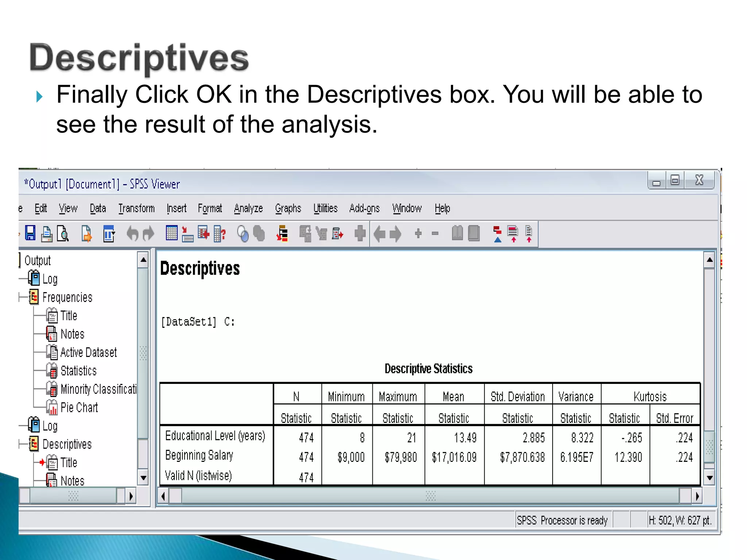The image size is (747, 560).
Task: Click the Undo arrow icon
Action: [132, 234]
